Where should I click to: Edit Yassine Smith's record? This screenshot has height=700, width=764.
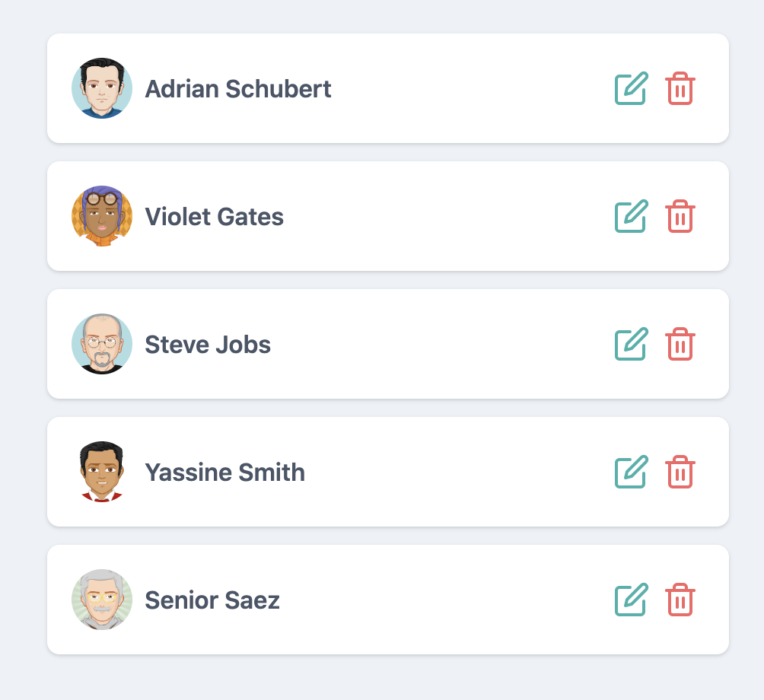(631, 472)
